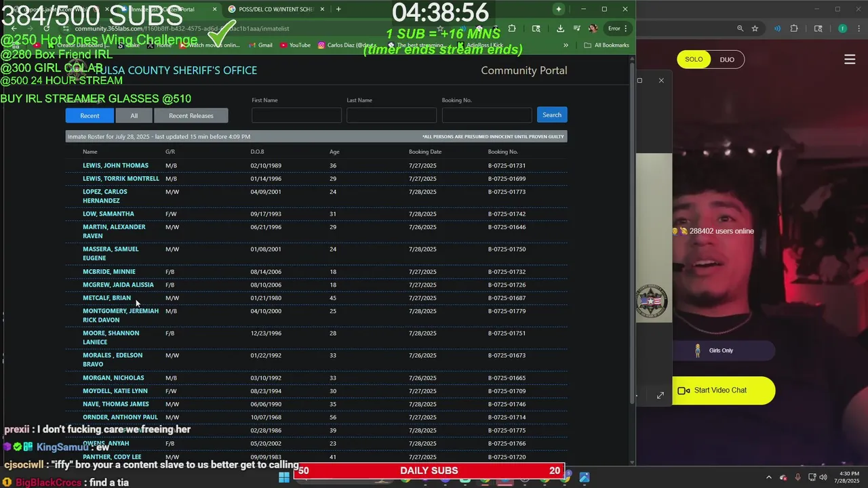Image resolution: width=868 pixels, height=488 pixels.
Task: Open inmate MCGREW, JAIDA ALISSIA
Action: tap(118, 285)
